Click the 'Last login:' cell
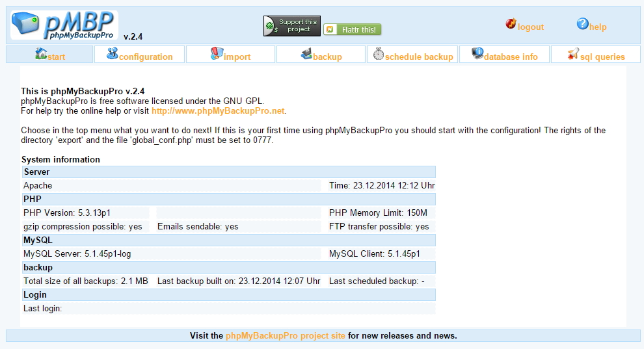The height and width of the screenshot is (349, 644). coord(229,309)
